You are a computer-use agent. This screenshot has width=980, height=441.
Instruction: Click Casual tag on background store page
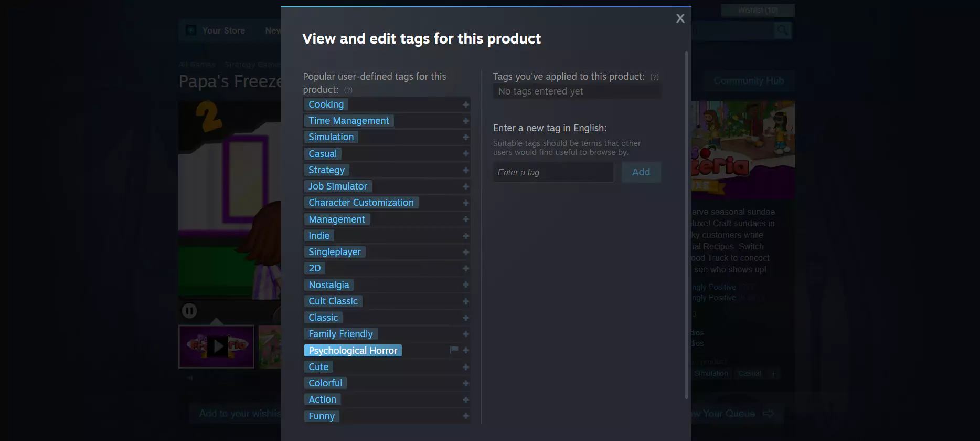(749, 373)
